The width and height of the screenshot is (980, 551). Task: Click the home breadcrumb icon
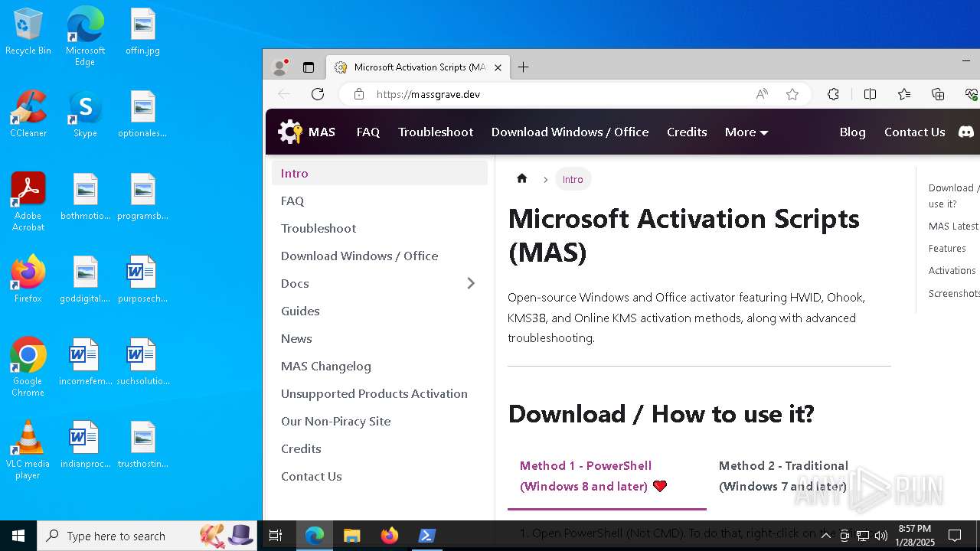coord(522,178)
